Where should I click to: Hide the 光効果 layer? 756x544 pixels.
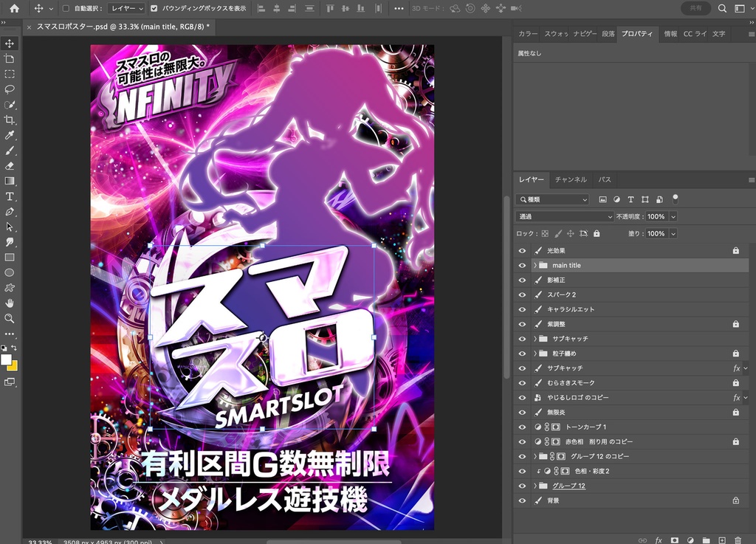[x=522, y=250]
